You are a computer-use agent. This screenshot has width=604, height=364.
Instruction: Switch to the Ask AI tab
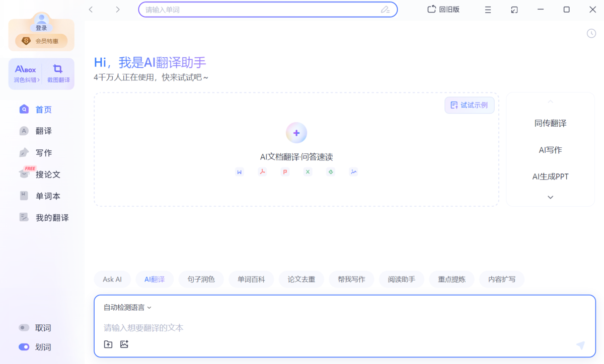tap(112, 279)
